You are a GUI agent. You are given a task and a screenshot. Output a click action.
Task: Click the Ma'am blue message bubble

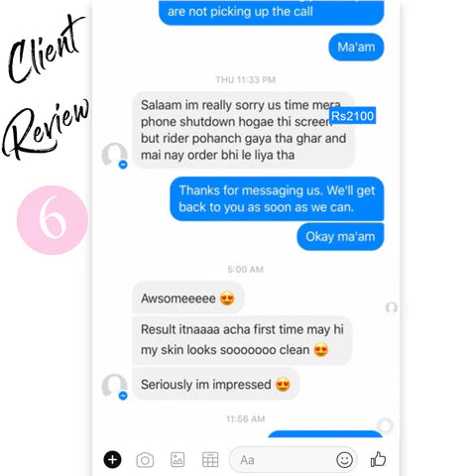tap(356, 47)
